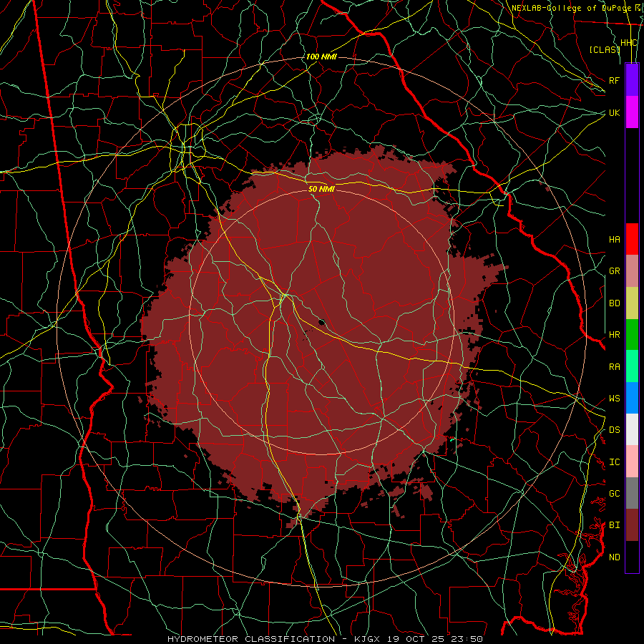Click the UK legend label
Screen dimensions: 644x644
point(614,112)
